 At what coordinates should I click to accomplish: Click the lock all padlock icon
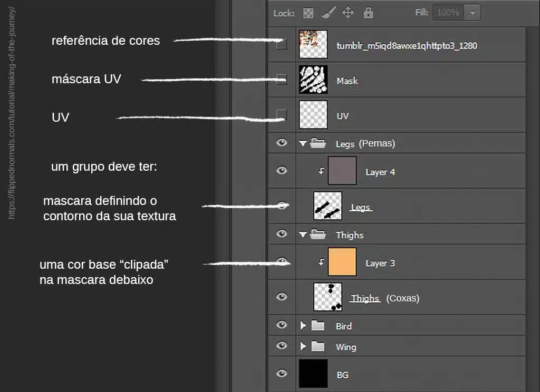[x=368, y=13]
